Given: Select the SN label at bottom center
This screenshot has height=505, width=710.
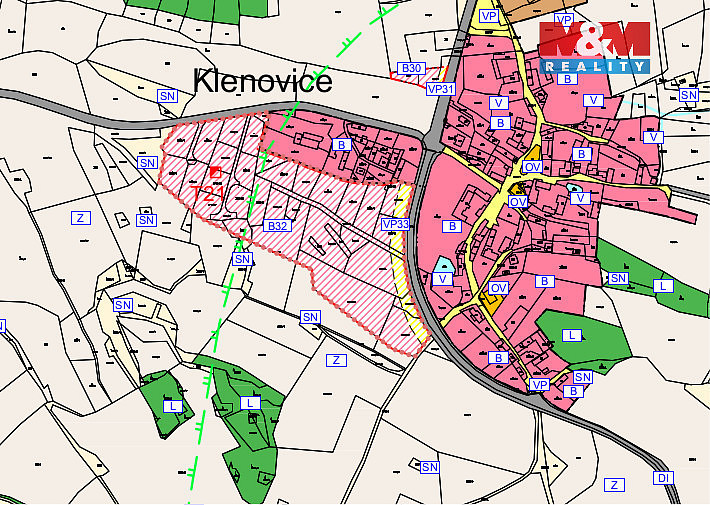Looking at the screenshot, I should (430, 467).
